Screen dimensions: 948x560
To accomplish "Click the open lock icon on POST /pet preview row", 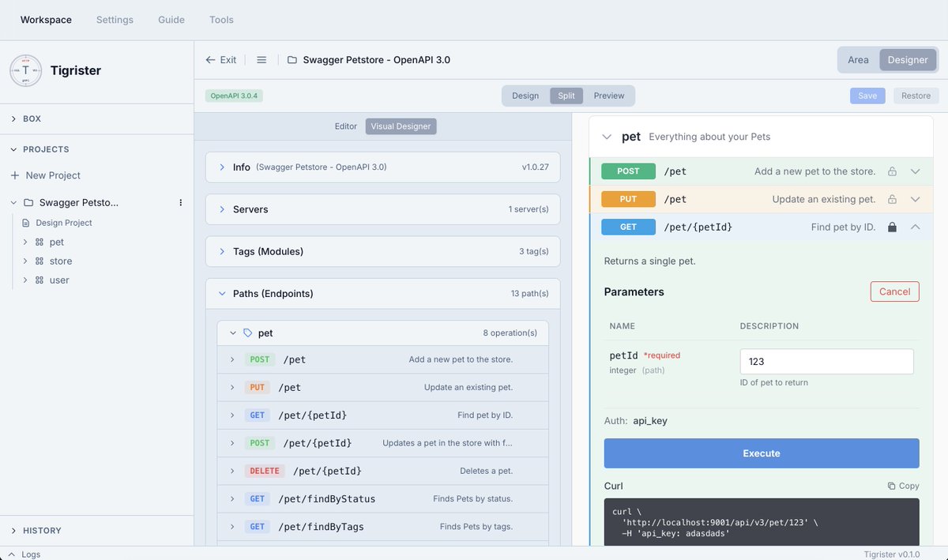I will (x=892, y=171).
